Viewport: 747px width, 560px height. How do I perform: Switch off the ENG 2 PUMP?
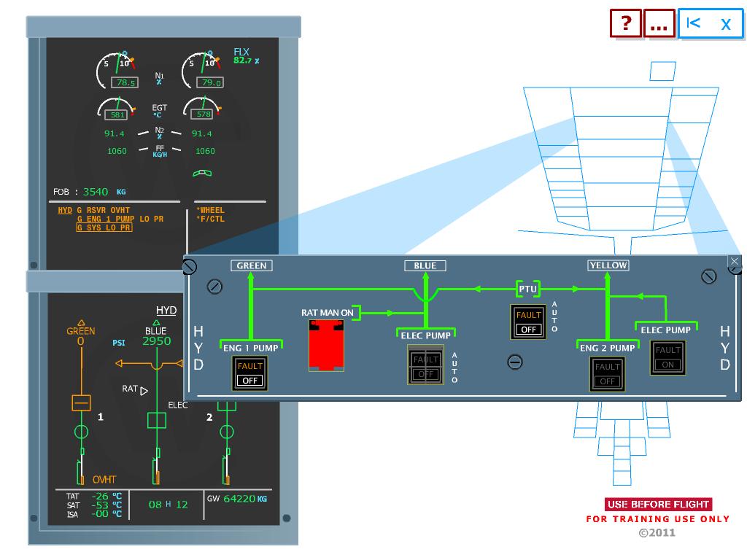(607, 373)
